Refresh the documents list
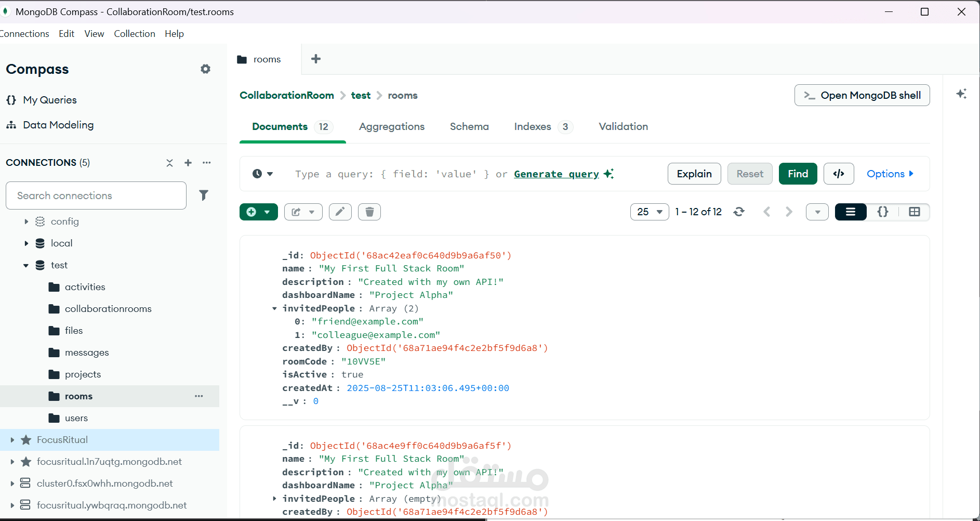 [x=739, y=212]
